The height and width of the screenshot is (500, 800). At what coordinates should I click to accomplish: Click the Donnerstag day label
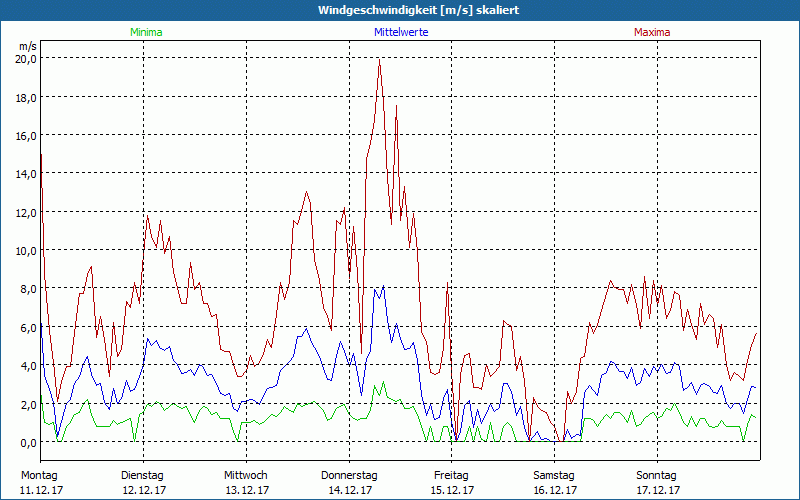point(349,475)
